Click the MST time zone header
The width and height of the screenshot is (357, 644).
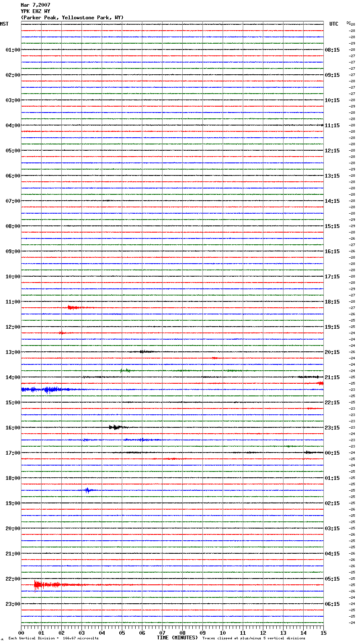4,24
